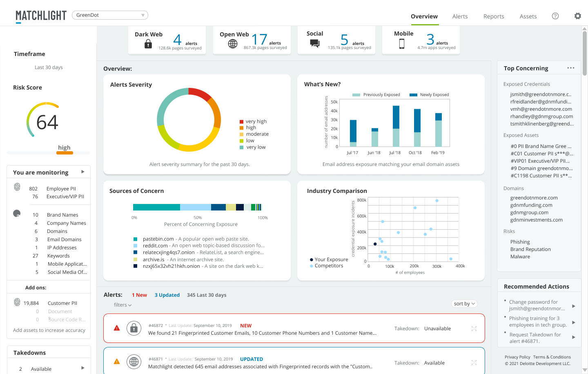This screenshot has height=374, width=588.
Task: Click Newly Exposed legend swatch
Action: click(413, 95)
